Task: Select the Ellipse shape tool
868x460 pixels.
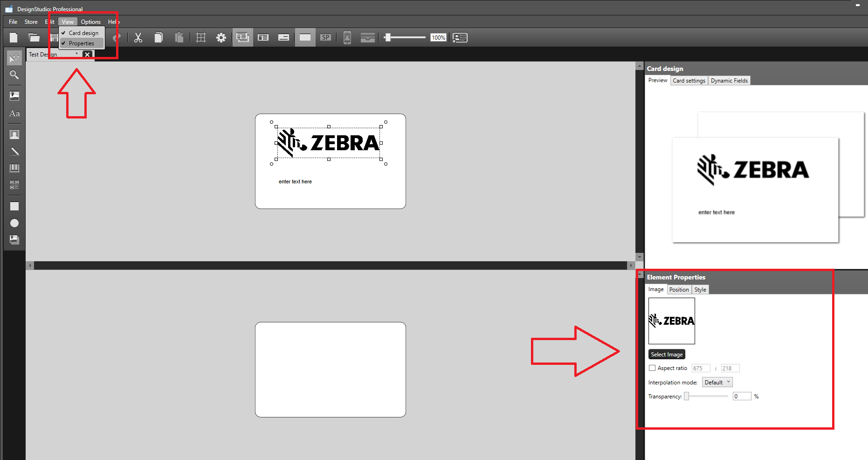Action: tap(14, 223)
